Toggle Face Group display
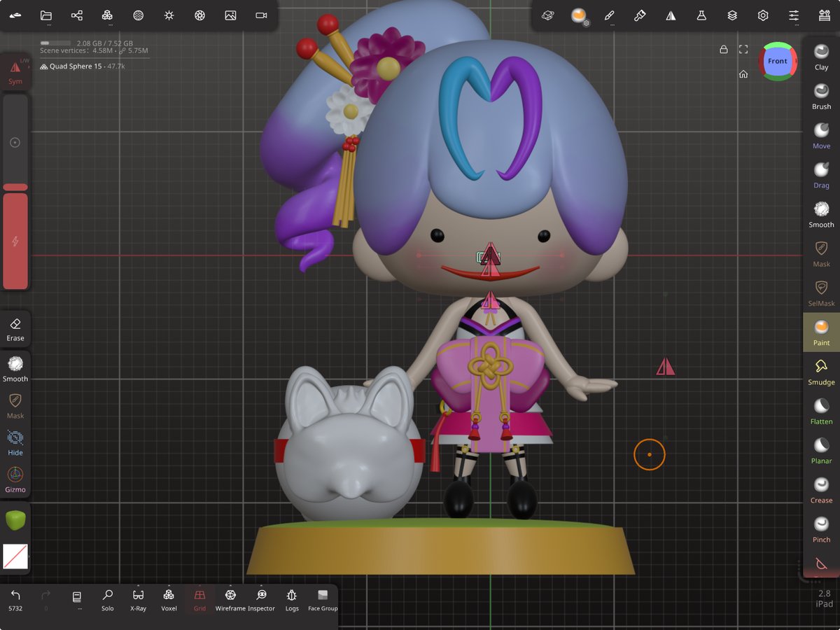 coord(323,600)
